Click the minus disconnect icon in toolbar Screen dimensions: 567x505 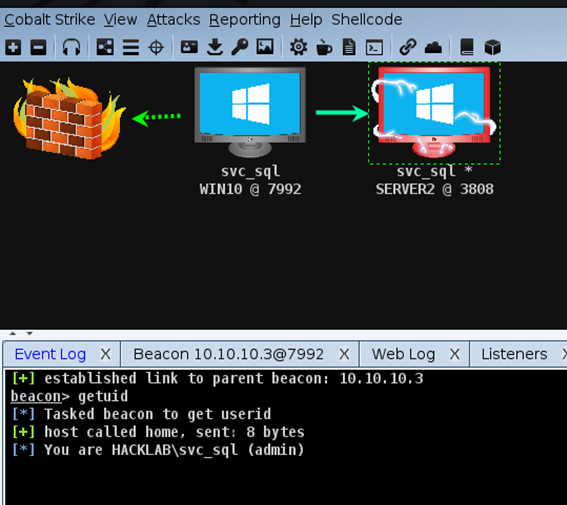(38, 47)
